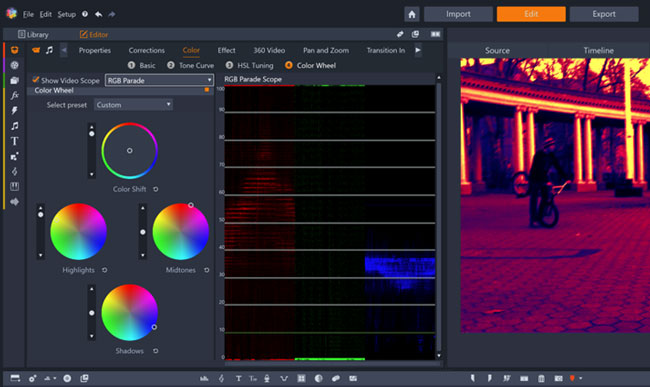Image resolution: width=650 pixels, height=387 pixels.
Task: Switch to the Library tab
Action: pos(33,35)
